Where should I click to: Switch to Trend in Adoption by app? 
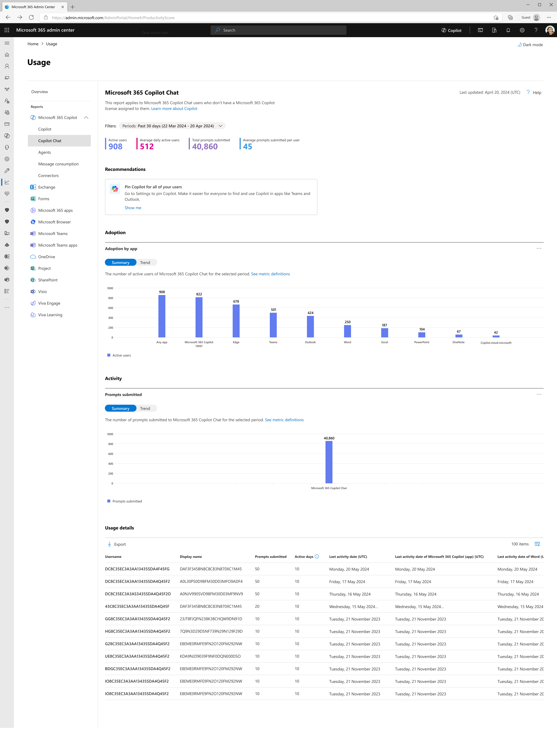coord(145,262)
